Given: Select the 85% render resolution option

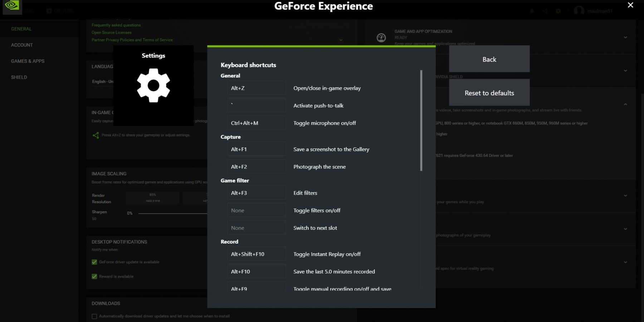Looking at the screenshot, I should [x=153, y=197].
